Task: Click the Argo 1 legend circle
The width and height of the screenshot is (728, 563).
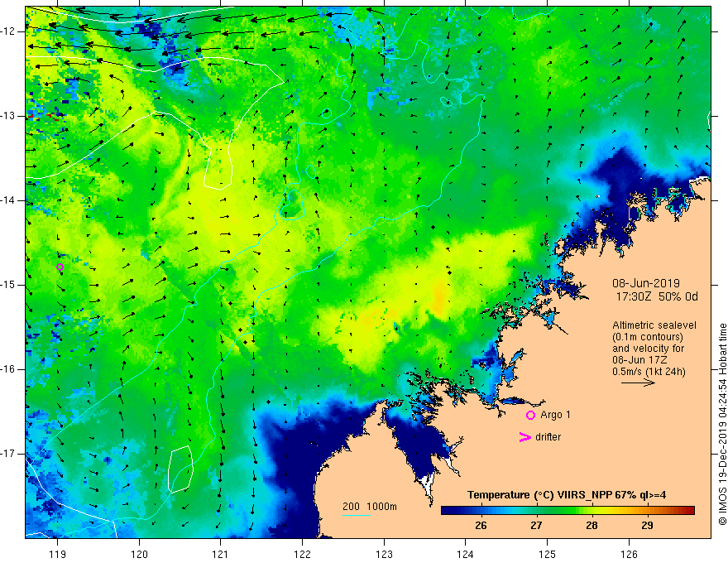Action: pyautogui.click(x=530, y=416)
